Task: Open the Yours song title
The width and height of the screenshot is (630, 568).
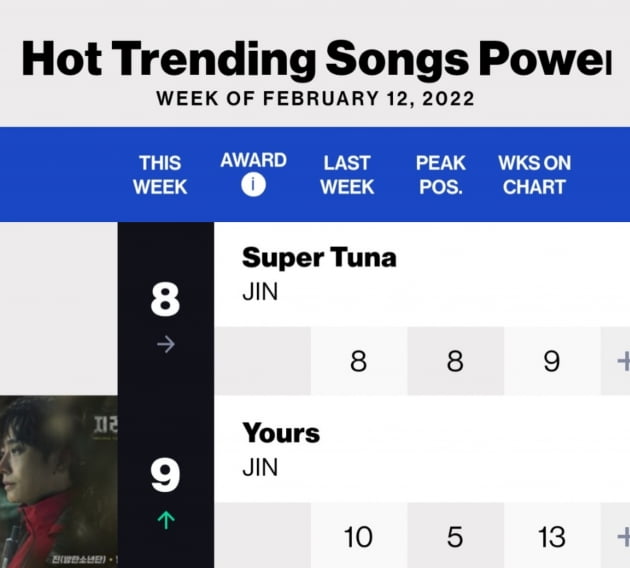Action: [x=281, y=433]
